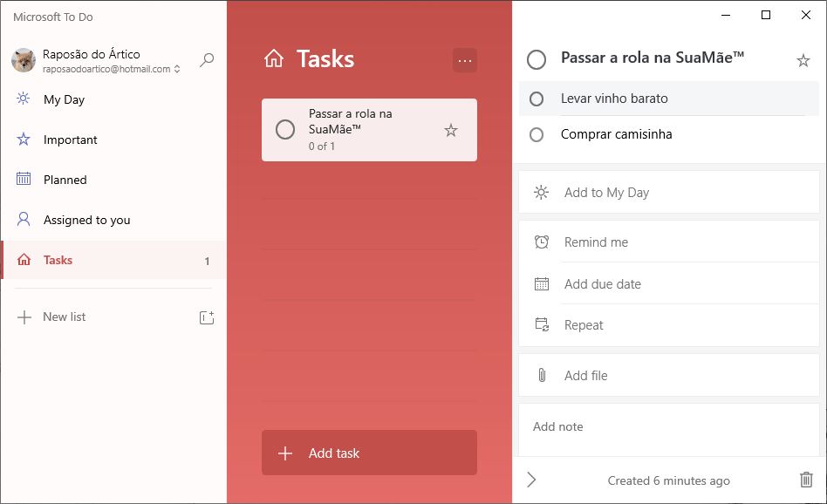Complete the Levar vinho barato step
Image resolution: width=827 pixels, height=504 pixels.
(537, 99)
